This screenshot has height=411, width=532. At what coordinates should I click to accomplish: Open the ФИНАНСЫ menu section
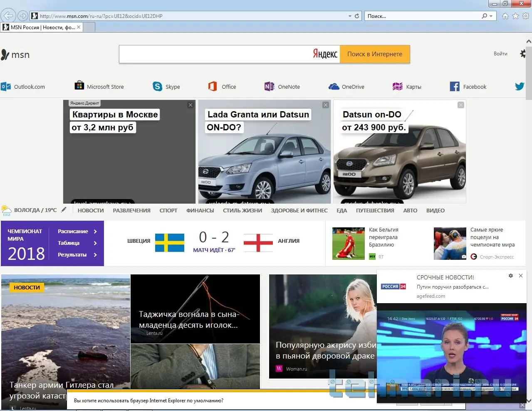click(200, 210)
